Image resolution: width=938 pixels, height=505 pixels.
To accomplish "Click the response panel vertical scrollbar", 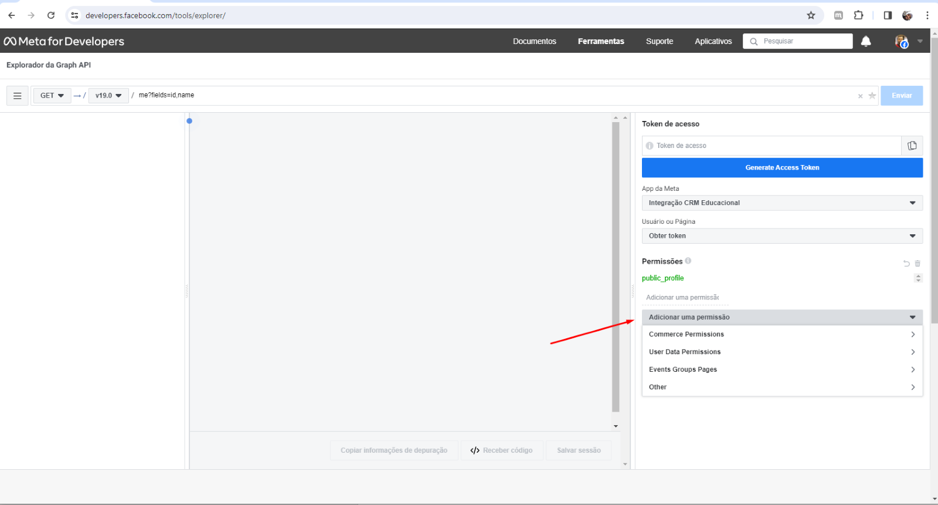I will tap(616, 267).
